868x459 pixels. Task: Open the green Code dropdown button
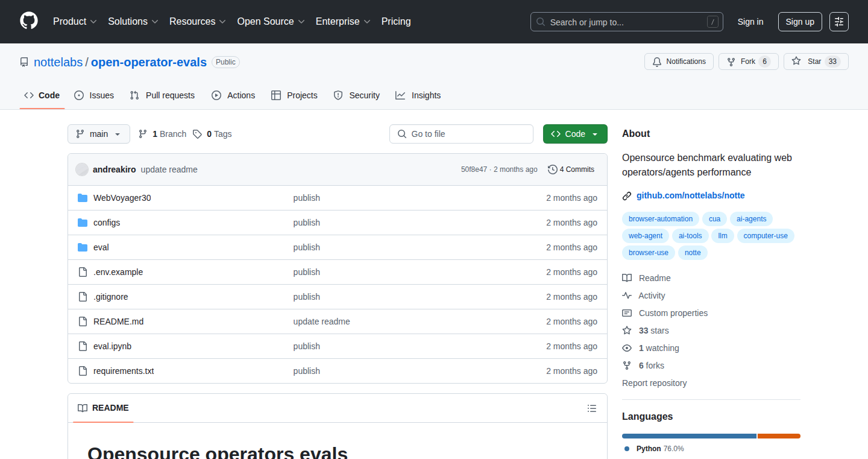coord(575,134)
